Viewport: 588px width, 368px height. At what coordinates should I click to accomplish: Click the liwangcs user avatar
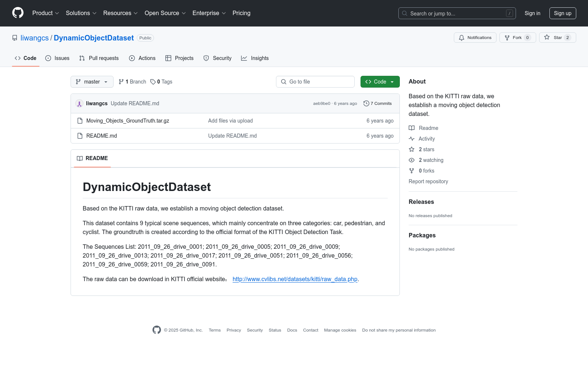coord(79,103)
